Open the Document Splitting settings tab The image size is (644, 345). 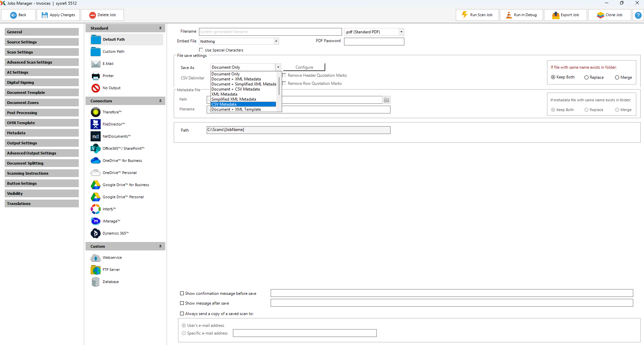(x=41, y=163)
